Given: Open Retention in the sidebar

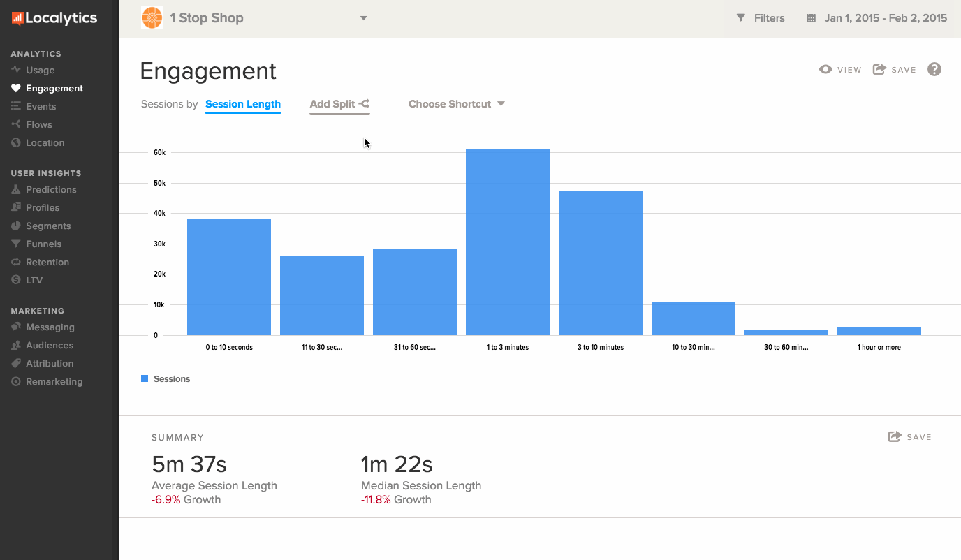Looking at the screenshot, I should pos(47,262).
